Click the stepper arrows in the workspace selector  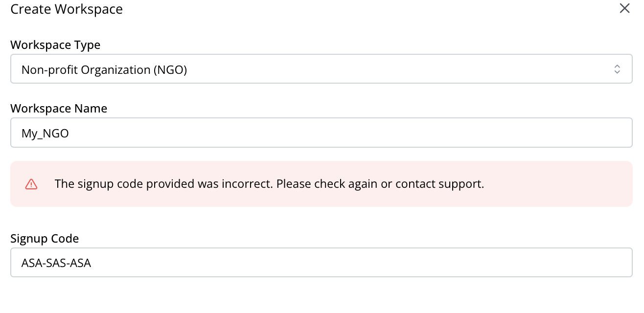coord(616,68)
